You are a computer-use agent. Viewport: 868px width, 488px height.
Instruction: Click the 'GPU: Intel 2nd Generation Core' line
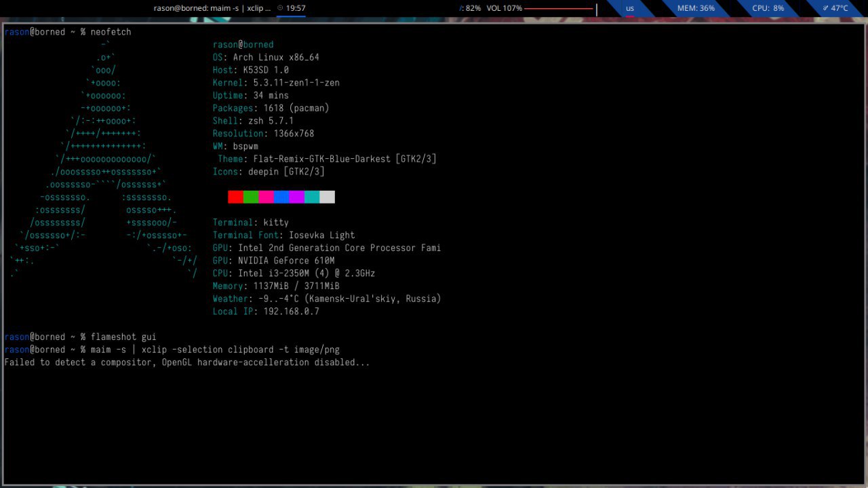(327, 248)
